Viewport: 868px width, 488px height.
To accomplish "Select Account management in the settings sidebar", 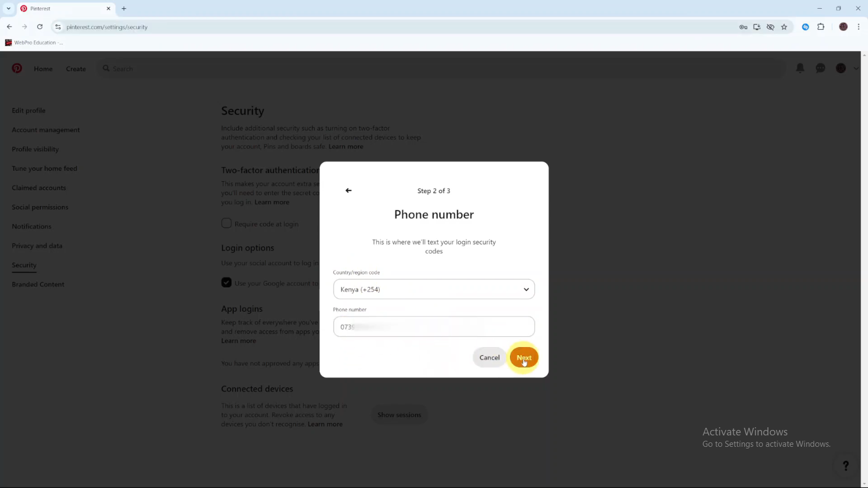I will 46,130.
